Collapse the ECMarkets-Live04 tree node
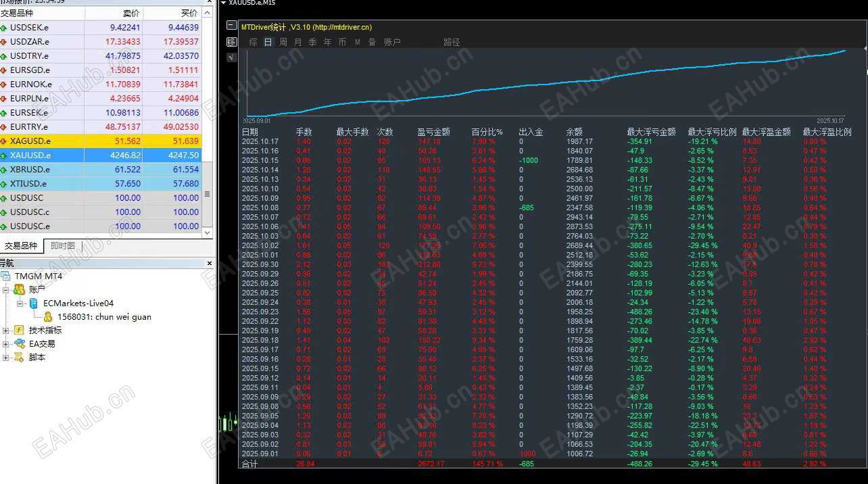 pos(20,304)
